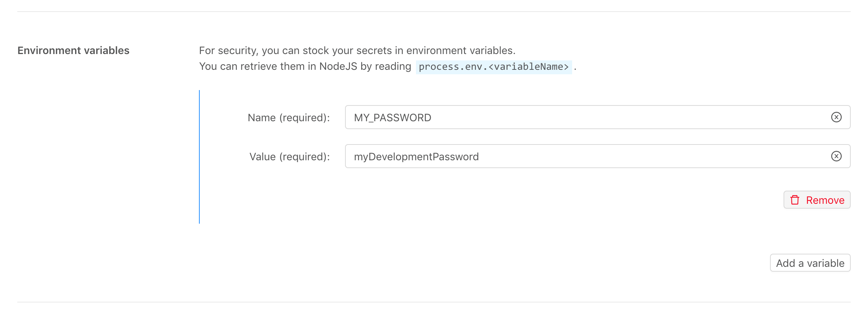Click the myDevelopmentPassword text in Value field
868x313 pixels.
point(416,157)
